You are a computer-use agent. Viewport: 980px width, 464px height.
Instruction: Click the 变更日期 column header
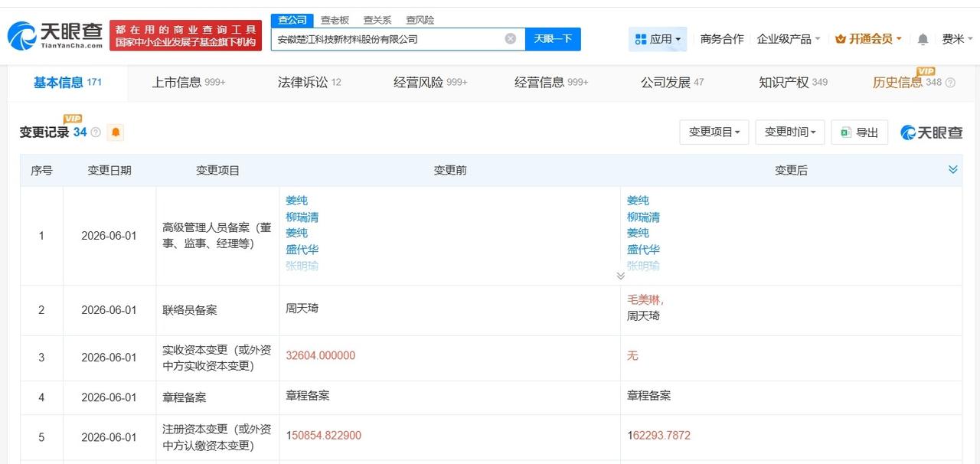click(x=109, y=170)
